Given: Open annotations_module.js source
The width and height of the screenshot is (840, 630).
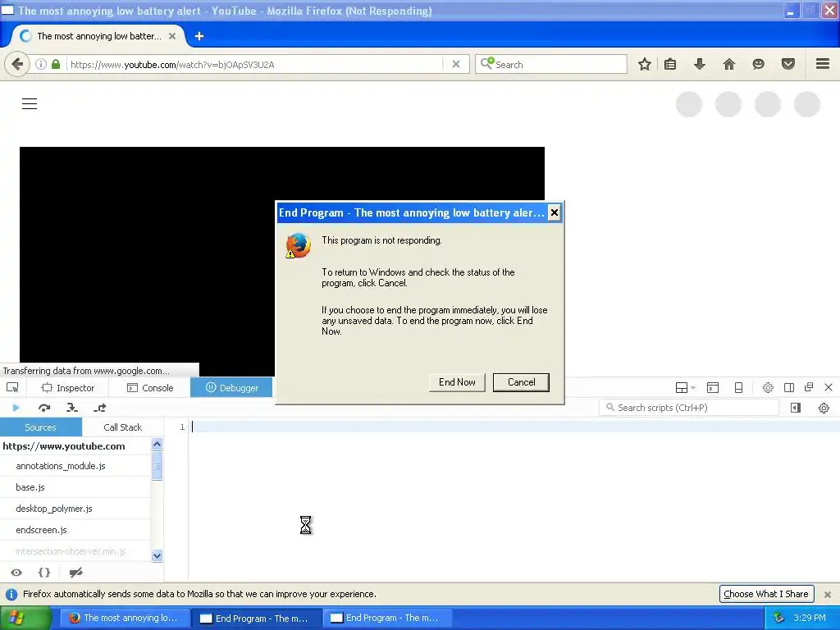Looking at the screenshot, I should (x=75, y=466).
